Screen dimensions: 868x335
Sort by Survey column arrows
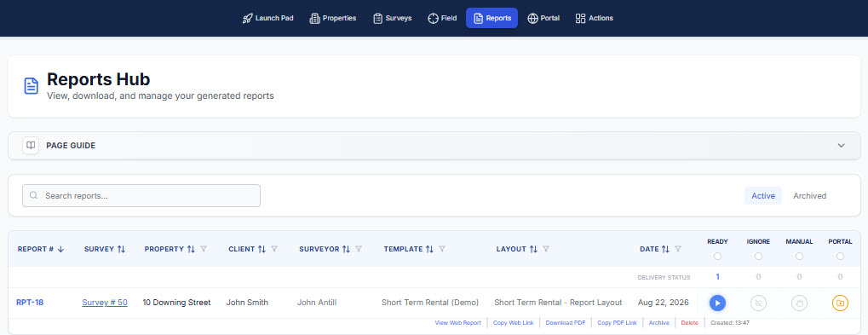121,249
